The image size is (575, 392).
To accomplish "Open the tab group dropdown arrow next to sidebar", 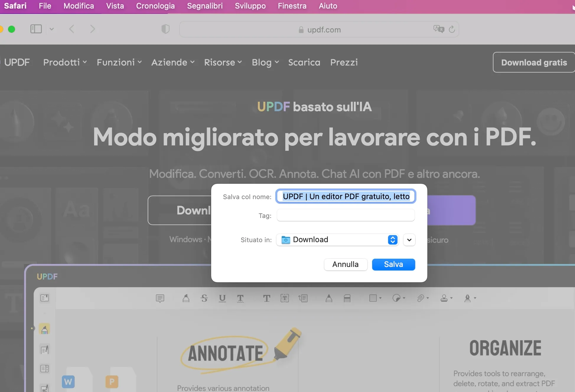I will 52,29.
